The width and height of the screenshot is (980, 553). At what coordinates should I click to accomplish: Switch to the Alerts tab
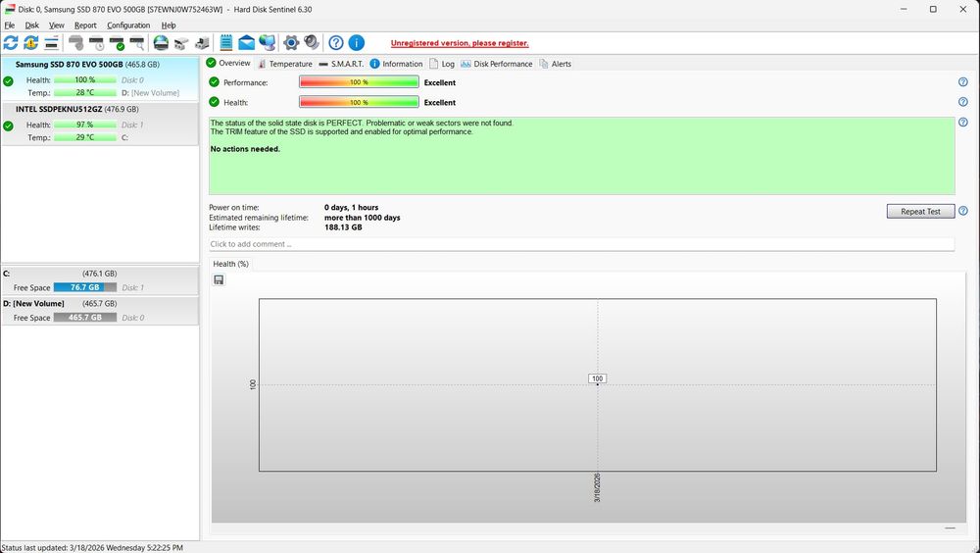pyautogui.click(x=555, y=64)
